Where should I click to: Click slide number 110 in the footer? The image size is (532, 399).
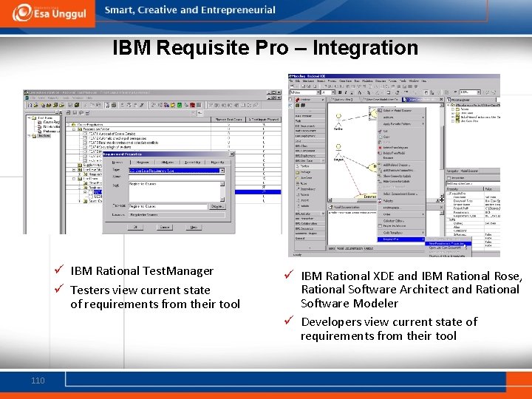tap(38, 381)
